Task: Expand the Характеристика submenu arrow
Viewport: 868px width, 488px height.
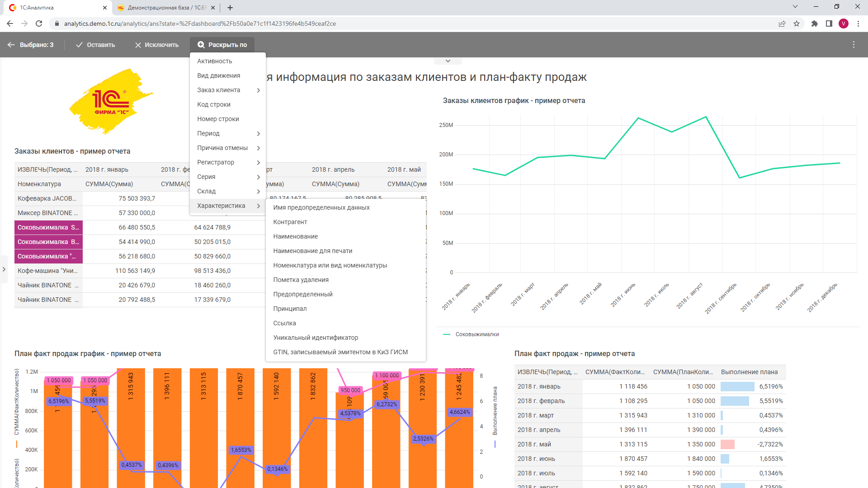Action: (x=258, y=206)
